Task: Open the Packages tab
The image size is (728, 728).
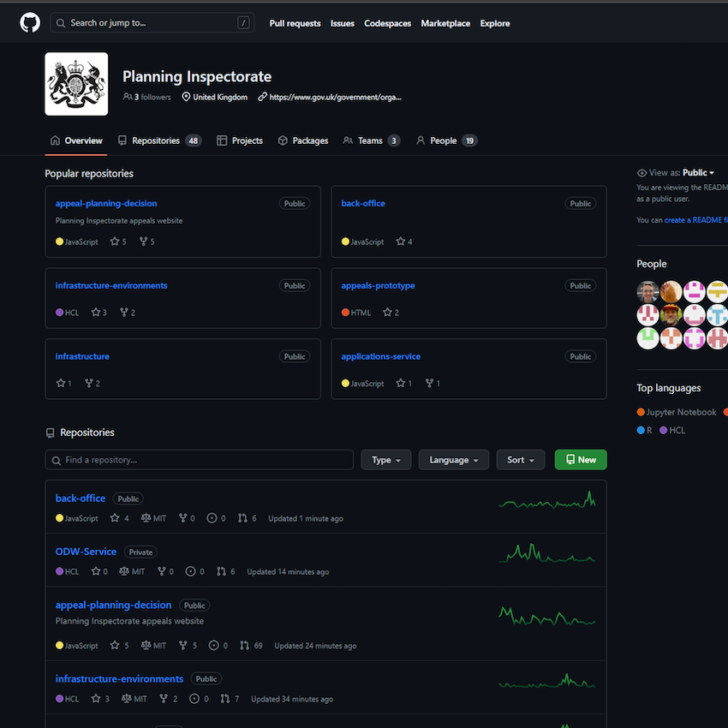Action: pyautogui.click(x=302, y=140)
